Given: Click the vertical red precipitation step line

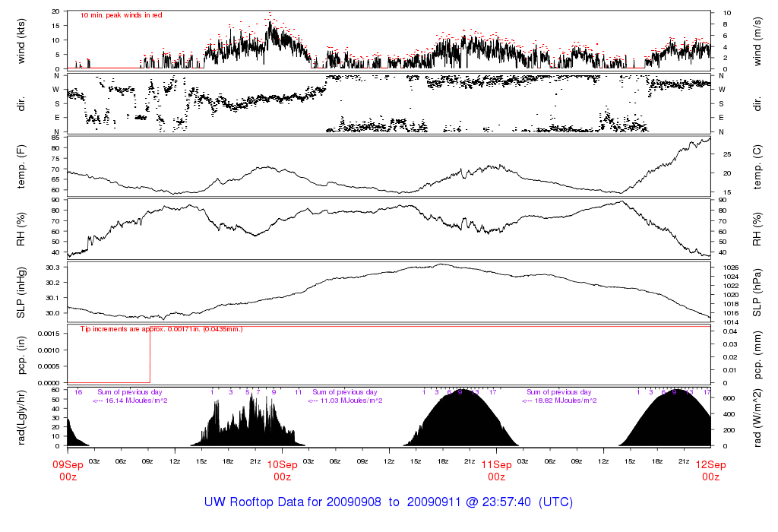Looking at the screenshot, I should [150, 354].
